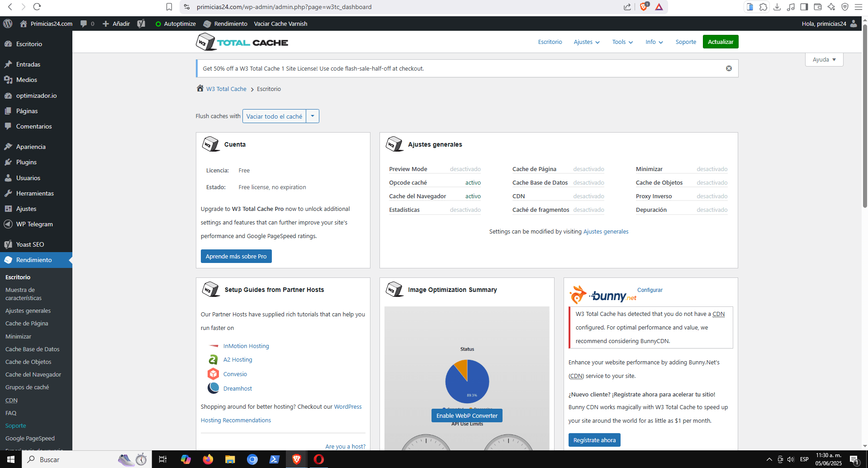Image resolution: width=868 pixels, height=468 pixels.
Task: Click the Brave Shields lion icon
Action: click(644, 7)
